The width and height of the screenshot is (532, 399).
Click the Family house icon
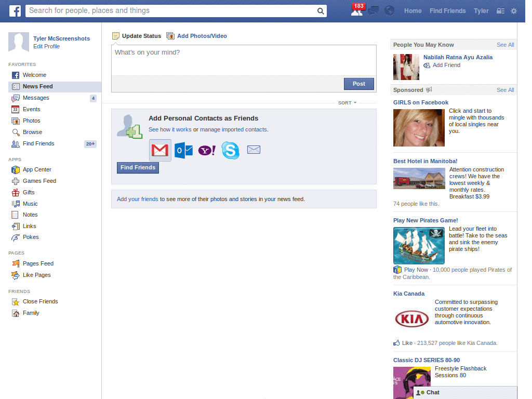16,313
